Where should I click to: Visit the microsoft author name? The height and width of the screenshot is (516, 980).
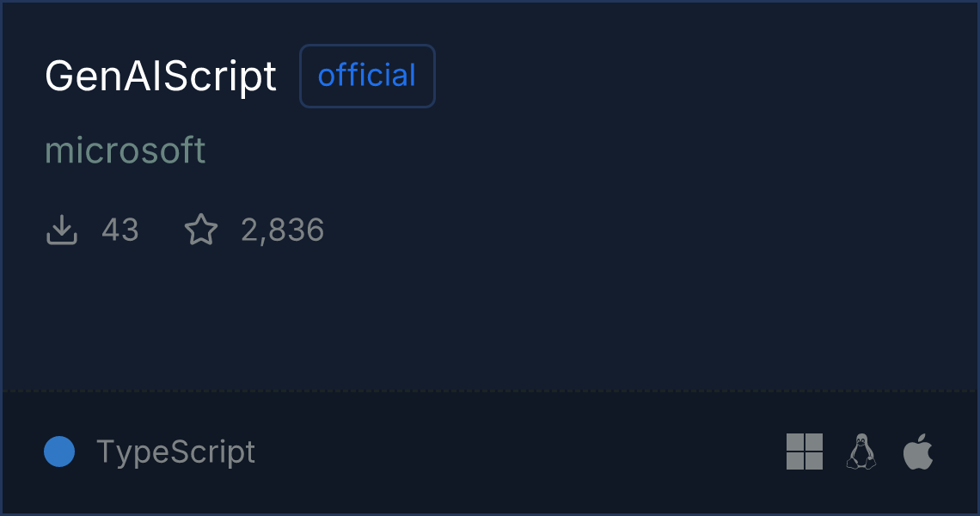tap(126, 150)
